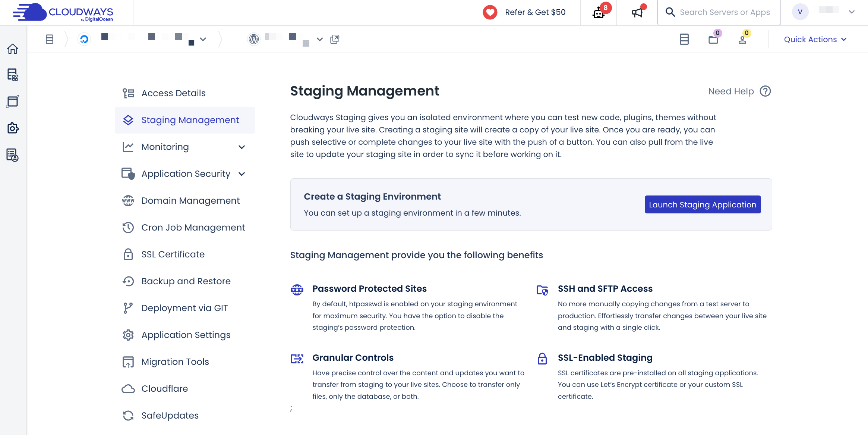Focus the Search Servers or Apps field

pyautogui.click(x=725, y=12)
